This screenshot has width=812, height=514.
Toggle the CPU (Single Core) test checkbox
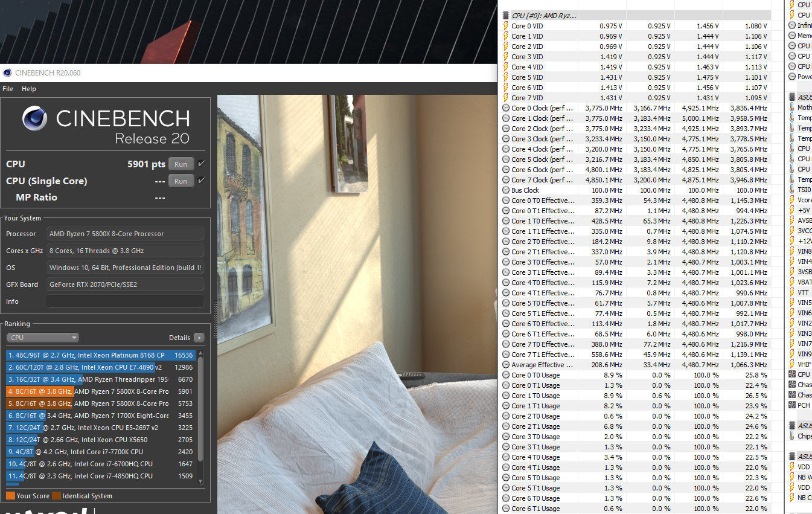point(201,181)
